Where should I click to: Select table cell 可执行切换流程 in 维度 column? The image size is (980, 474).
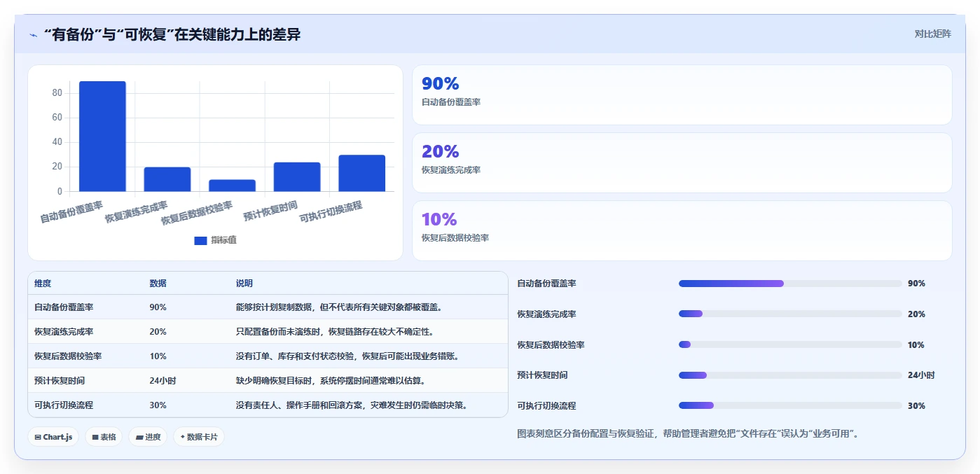click(x=64, y=405)
